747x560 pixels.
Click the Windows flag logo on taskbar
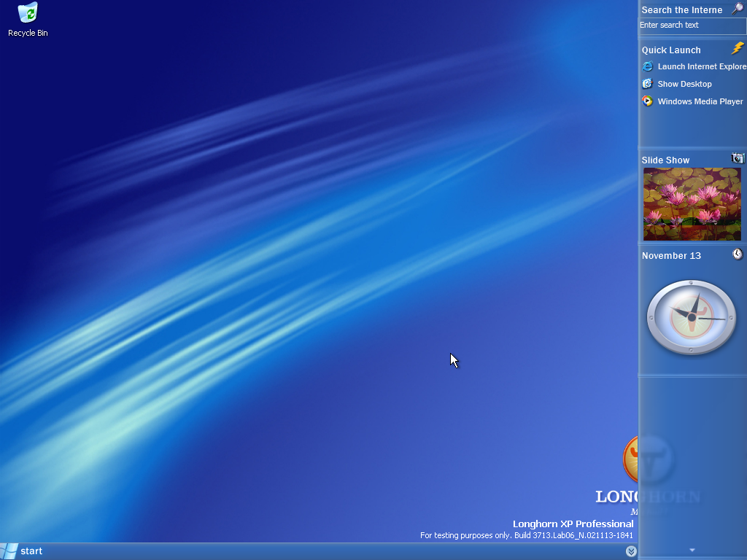tap(9, 551)
